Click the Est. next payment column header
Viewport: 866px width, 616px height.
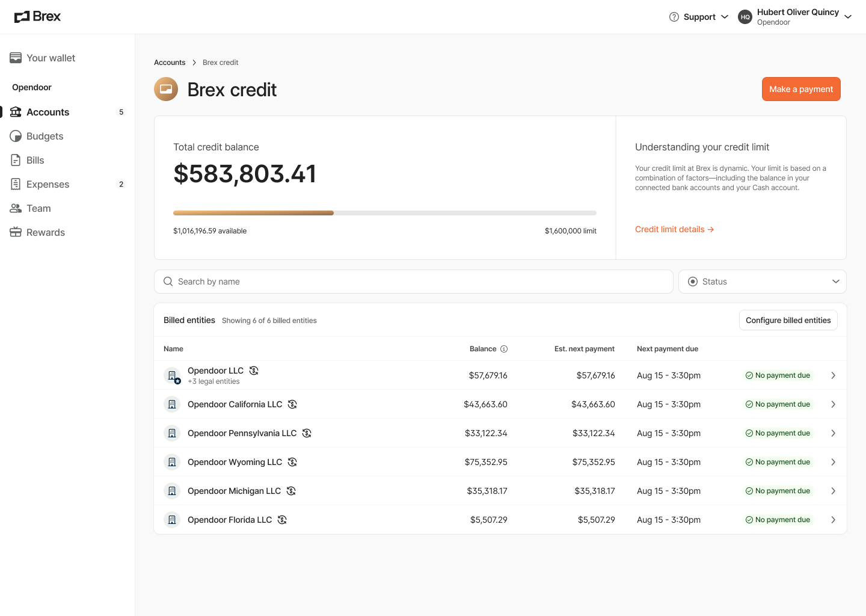click(x=585, y=349)
